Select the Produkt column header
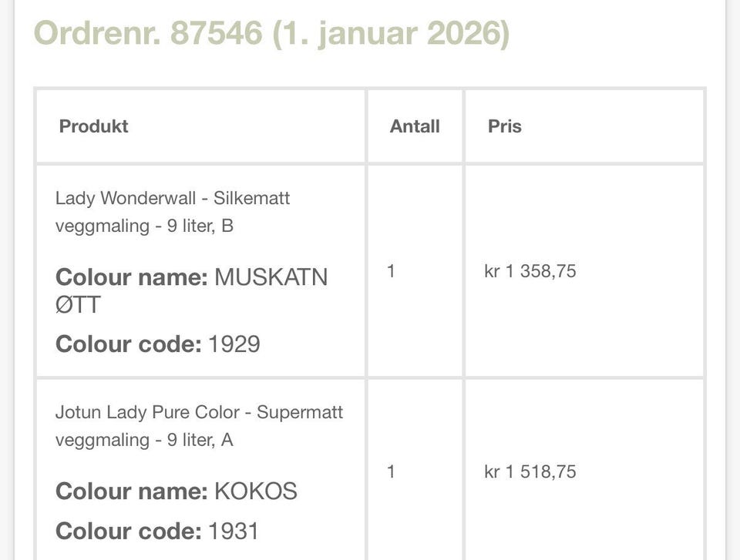 click(93, 126)
